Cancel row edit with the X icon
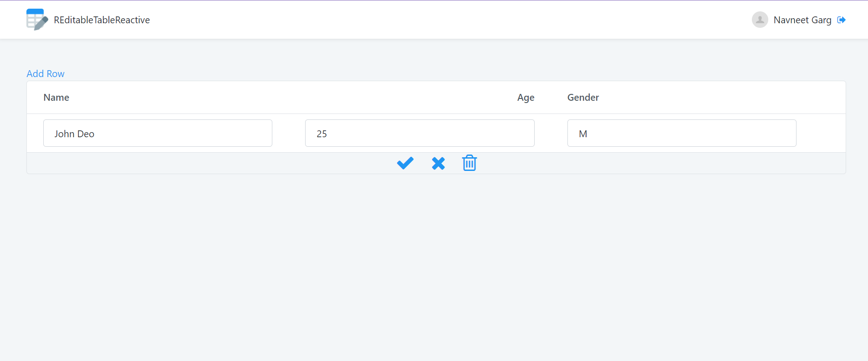 pos(438,163)
